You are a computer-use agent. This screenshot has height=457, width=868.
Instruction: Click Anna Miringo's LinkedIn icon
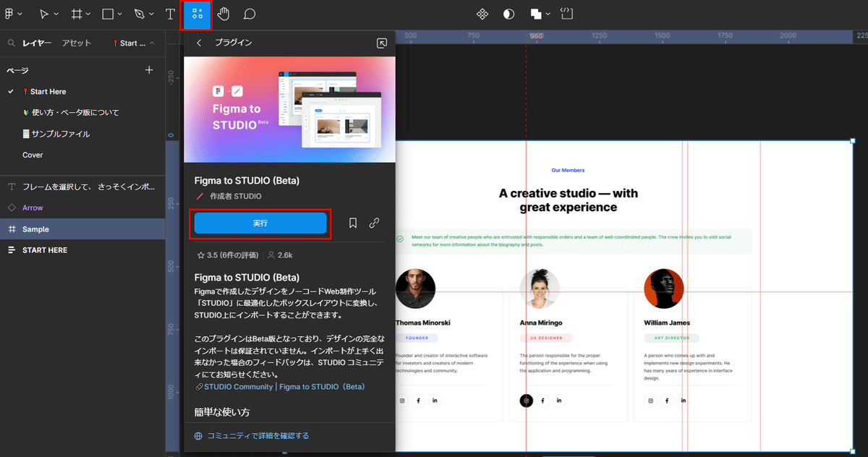point(560,401)
